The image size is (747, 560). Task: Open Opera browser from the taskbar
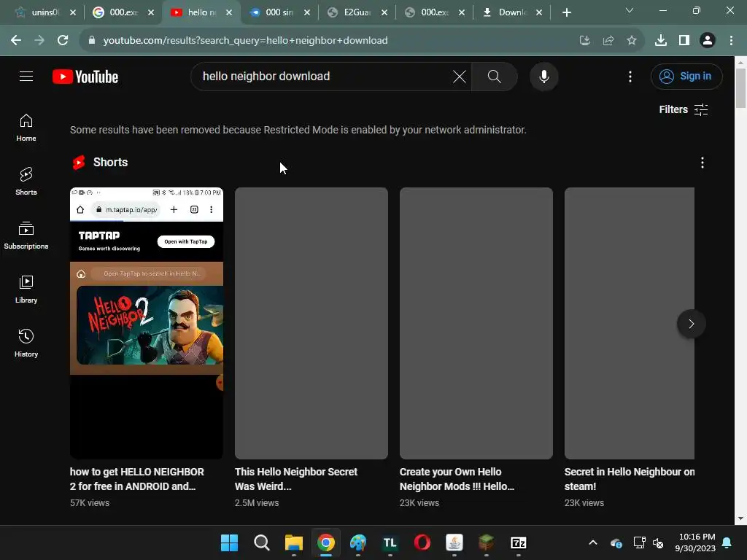pyautogui.click(x=422, y=542)
